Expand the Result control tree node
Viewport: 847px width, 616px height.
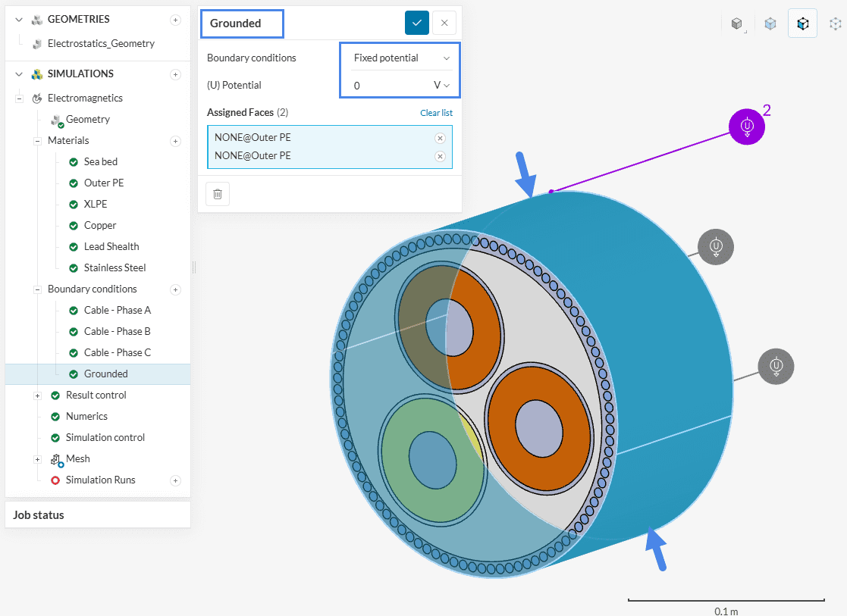[37, 396]
